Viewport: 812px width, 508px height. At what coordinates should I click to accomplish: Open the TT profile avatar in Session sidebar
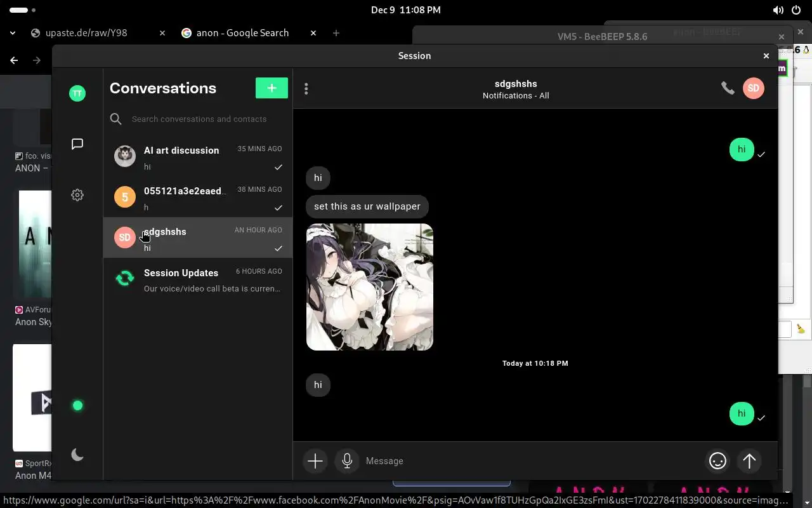77,93
